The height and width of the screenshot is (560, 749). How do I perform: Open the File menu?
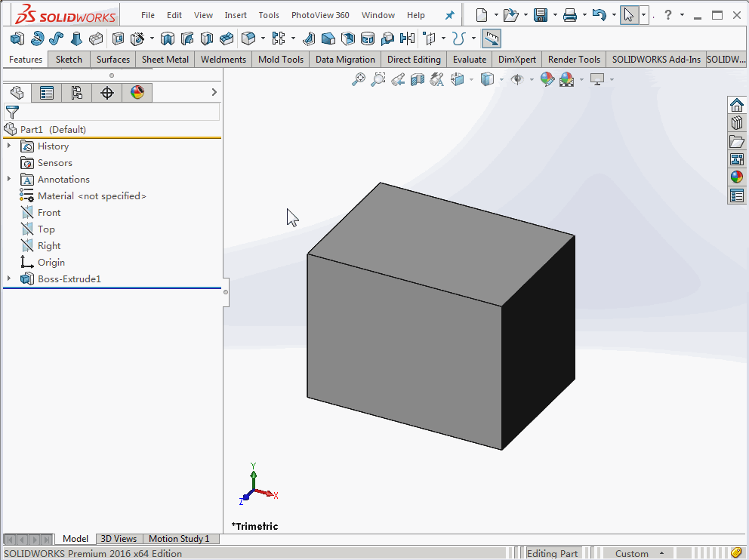pyautogui.click(x=147, y=15)
